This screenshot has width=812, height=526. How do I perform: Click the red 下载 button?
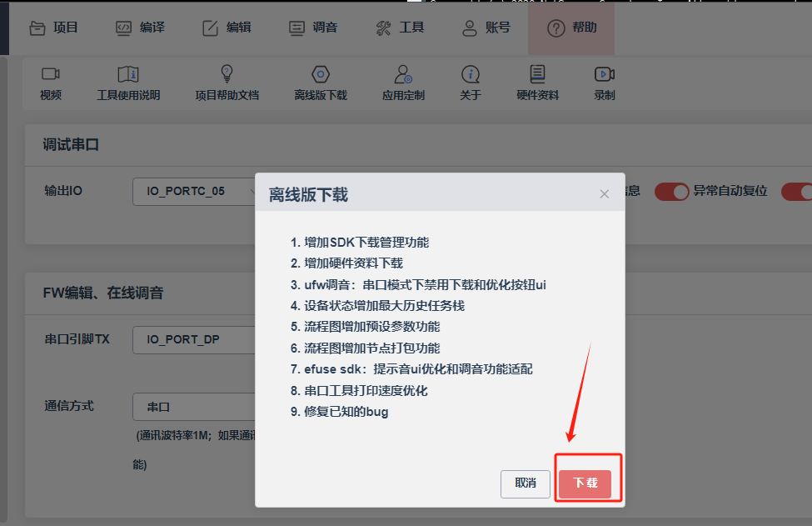click(585, 483)
